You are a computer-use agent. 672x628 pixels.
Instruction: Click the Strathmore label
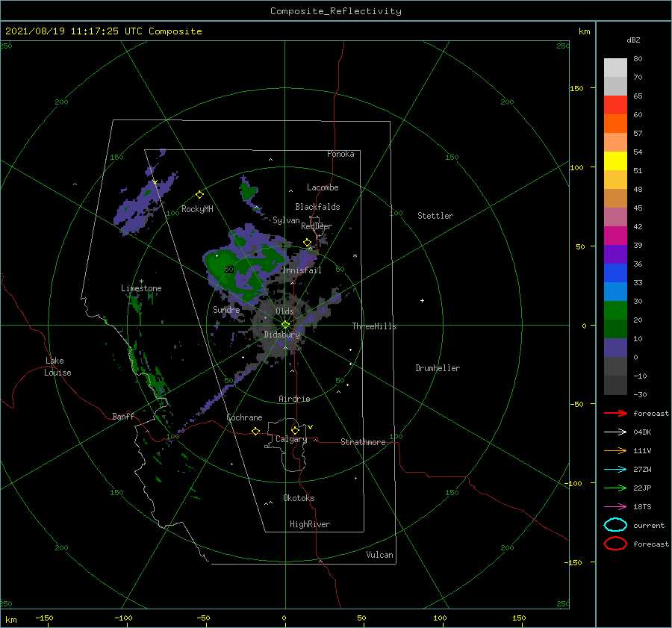pyautogui.click(x=363, y=442)
